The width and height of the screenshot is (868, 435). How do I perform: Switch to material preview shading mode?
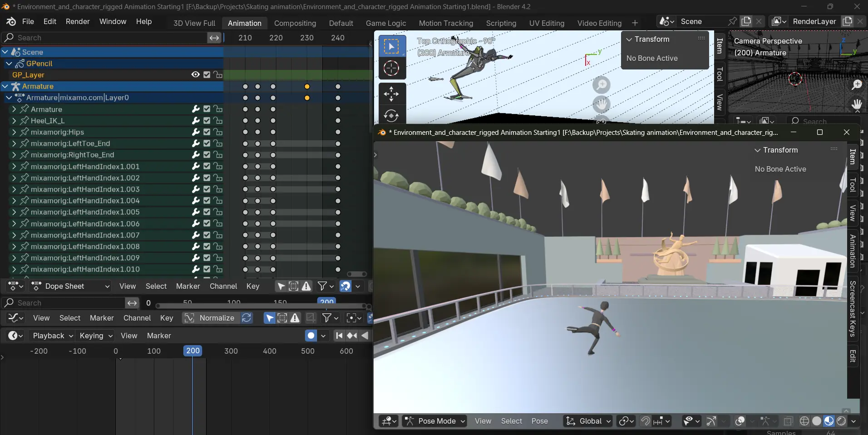pos(829,421)
